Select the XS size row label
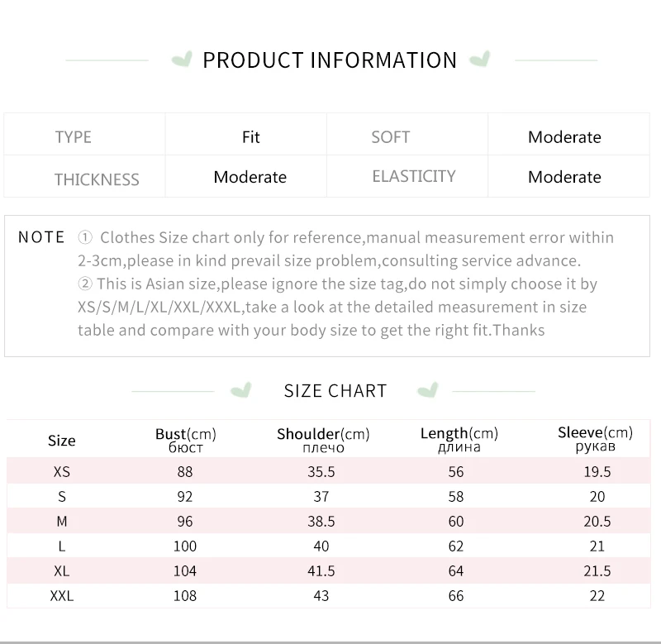The height and width of the screenshot is (644, 661). point(62,472)
